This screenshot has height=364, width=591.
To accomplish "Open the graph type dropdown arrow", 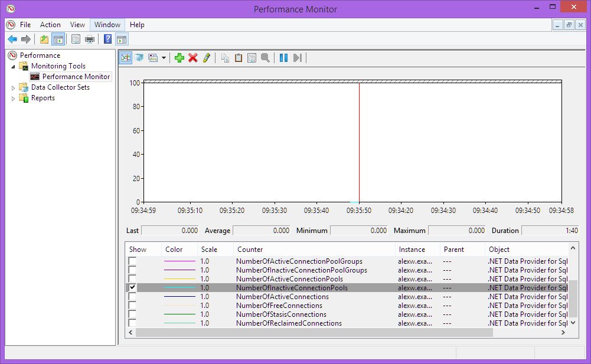I will coord(164,58).
